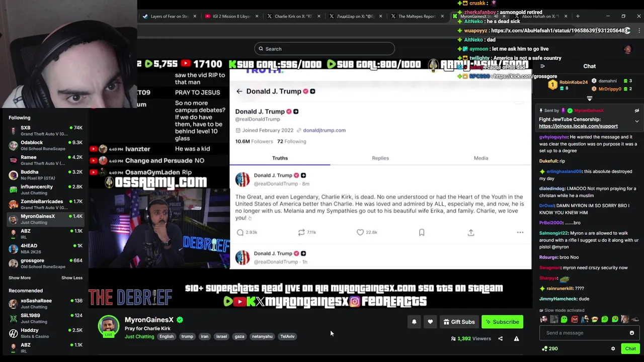Select the Truths tab in the profile
The width and height of the screenshot is (644, 362).
[x=280, y=158]
